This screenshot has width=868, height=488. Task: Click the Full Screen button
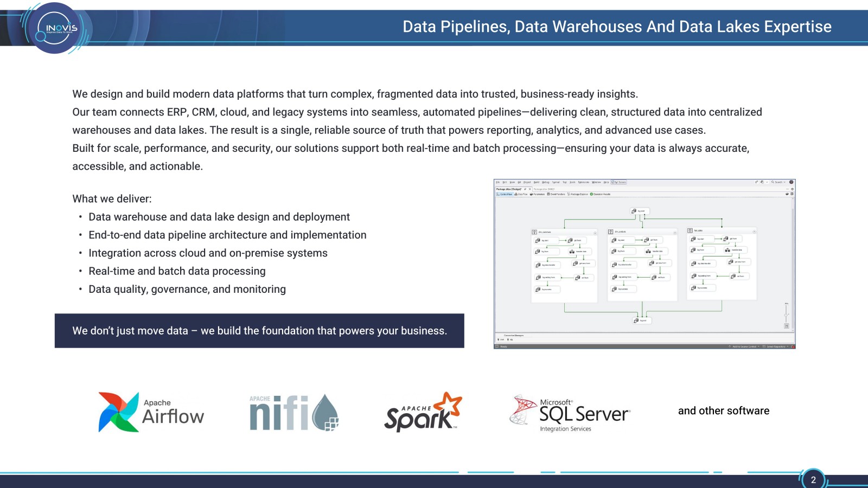tap(618, 182)
